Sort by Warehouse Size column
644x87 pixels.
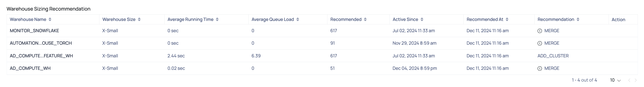(x=139, y=20)
